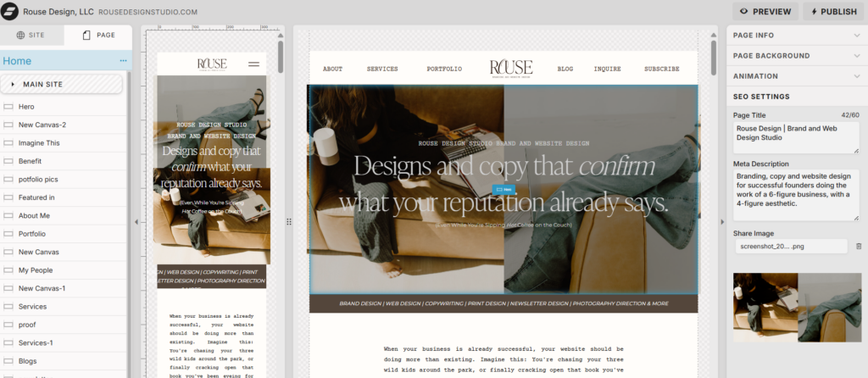
Task: Collapse the right panel with arrow handle
Action: point(721,222)
